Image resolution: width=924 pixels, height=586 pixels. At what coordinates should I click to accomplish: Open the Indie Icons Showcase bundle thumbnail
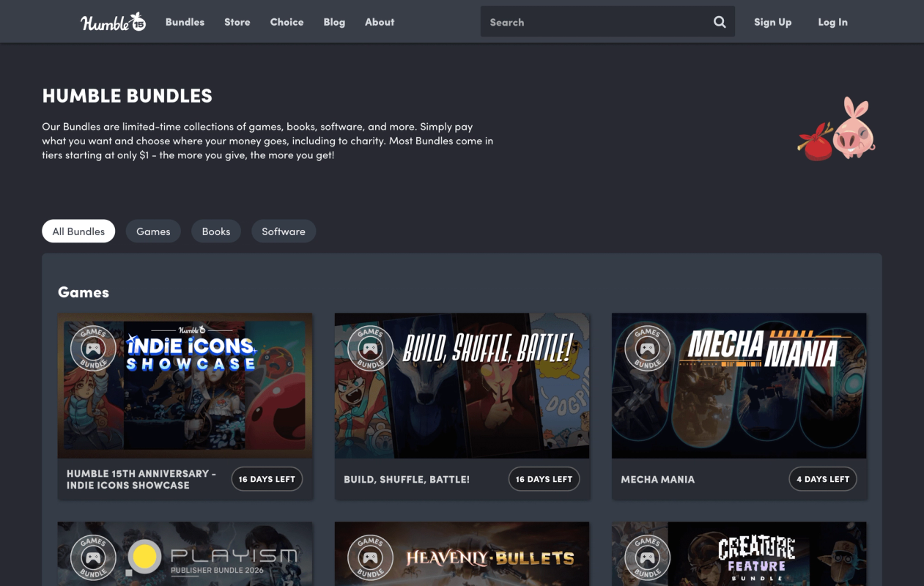[x=185, y=386]
